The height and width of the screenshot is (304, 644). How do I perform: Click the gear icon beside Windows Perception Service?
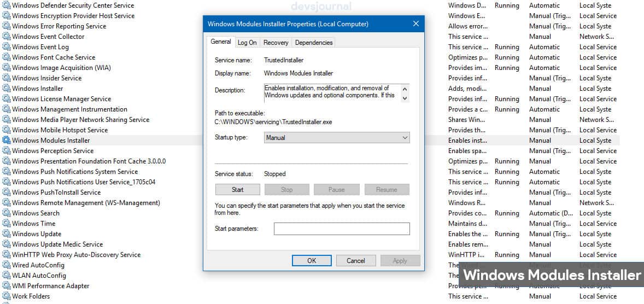[x=6, y=151]
